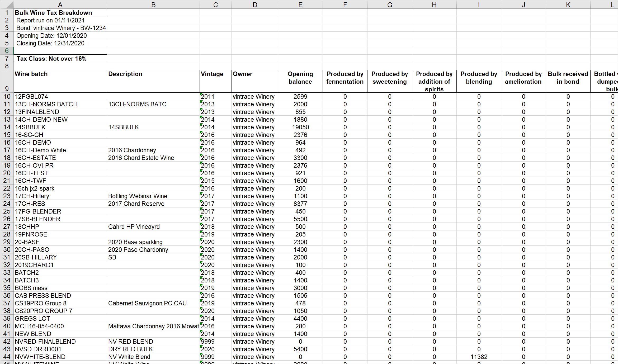Image resolution: width=618 pixels, height=364 pixels.
Task: Select row 44 header
Action: (7, 357)
